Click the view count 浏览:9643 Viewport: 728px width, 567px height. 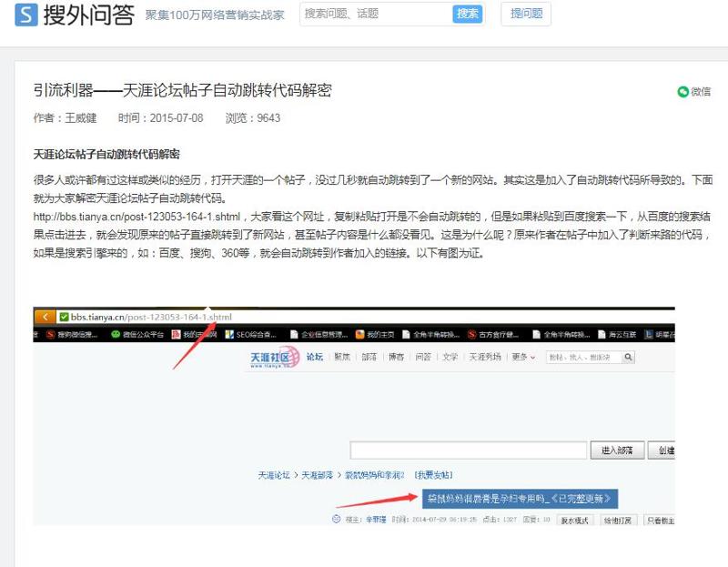coord(253,118)
